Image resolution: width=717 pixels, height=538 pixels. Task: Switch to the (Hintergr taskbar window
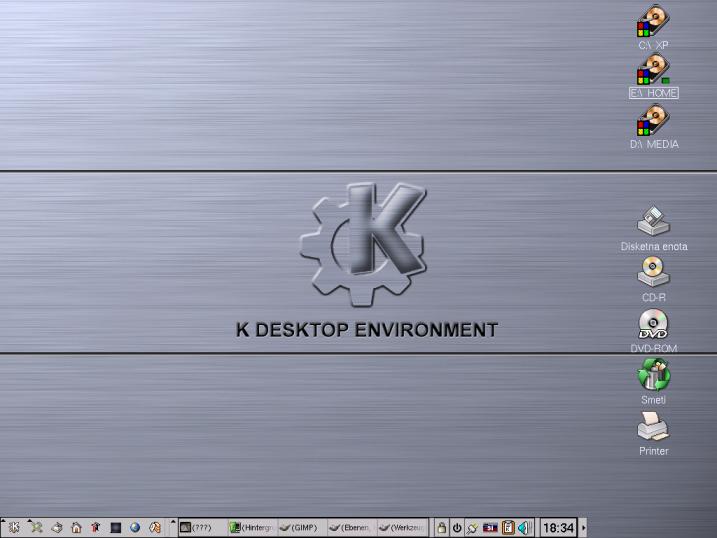252,527
